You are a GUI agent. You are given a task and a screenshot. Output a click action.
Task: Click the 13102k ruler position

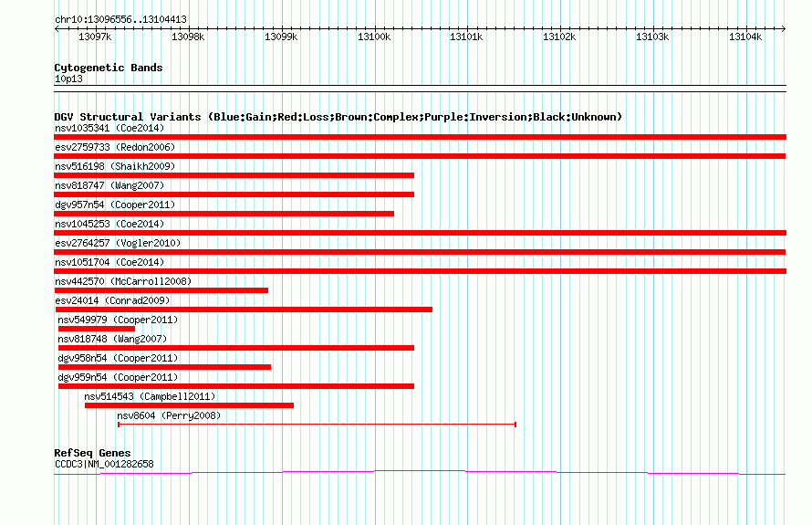559,37
